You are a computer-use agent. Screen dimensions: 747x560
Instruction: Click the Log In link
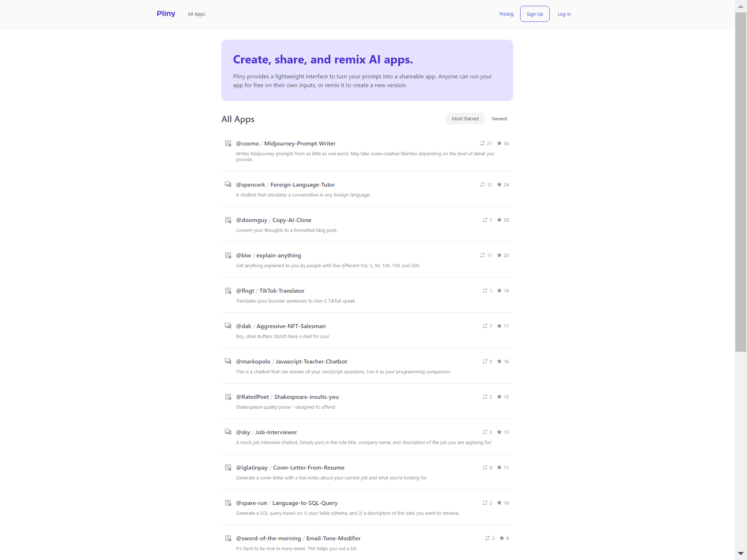pos(564,14)
